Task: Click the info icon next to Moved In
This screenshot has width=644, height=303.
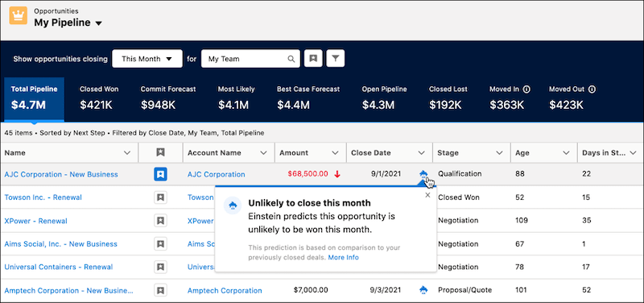Action: pos(526,89)
